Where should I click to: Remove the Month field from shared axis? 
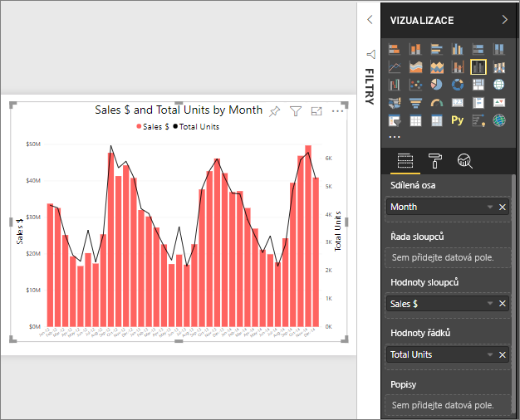click(x=502, y=207)
